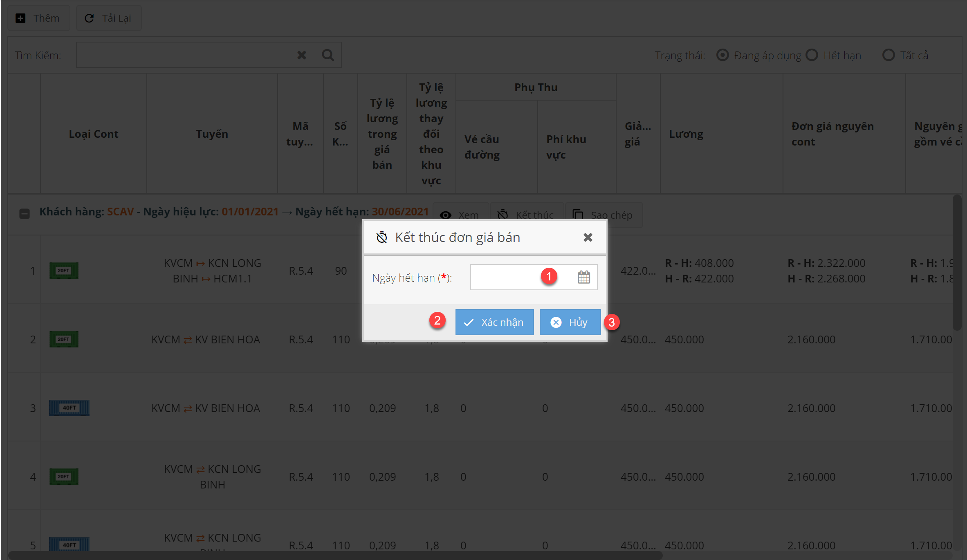Select the Đang áp dụng radio button

[722, 55]
